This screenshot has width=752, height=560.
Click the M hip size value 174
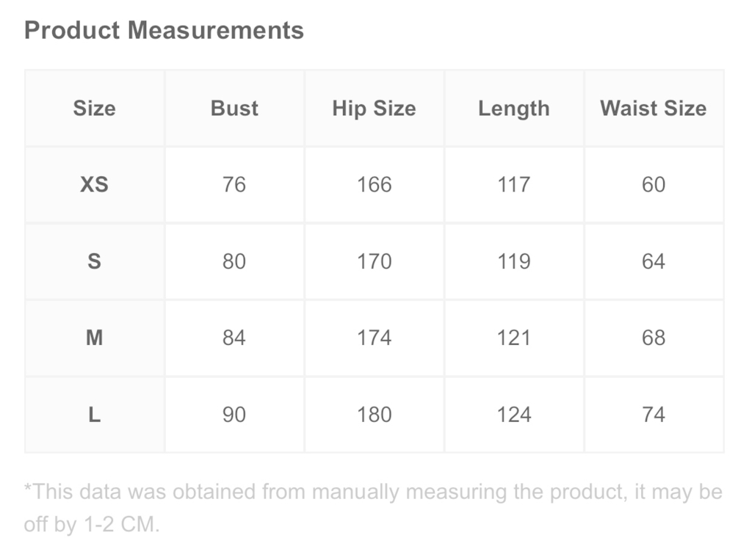click(374, 338)
